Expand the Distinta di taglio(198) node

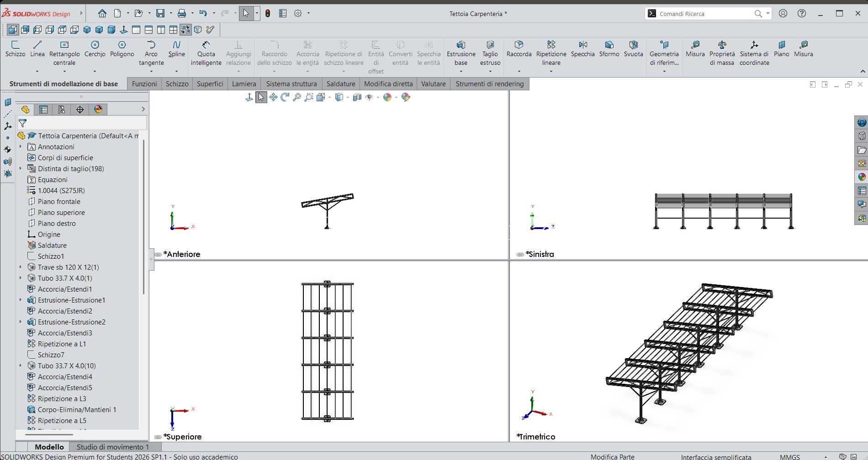[x=21, y=168]
